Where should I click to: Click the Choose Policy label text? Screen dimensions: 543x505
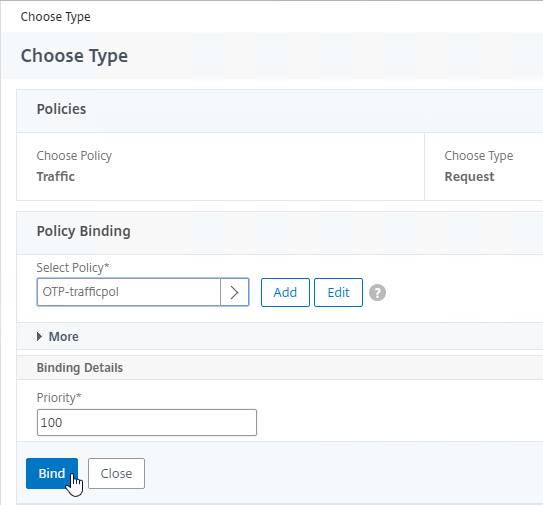pyautogui.click(x=74, y=156)
